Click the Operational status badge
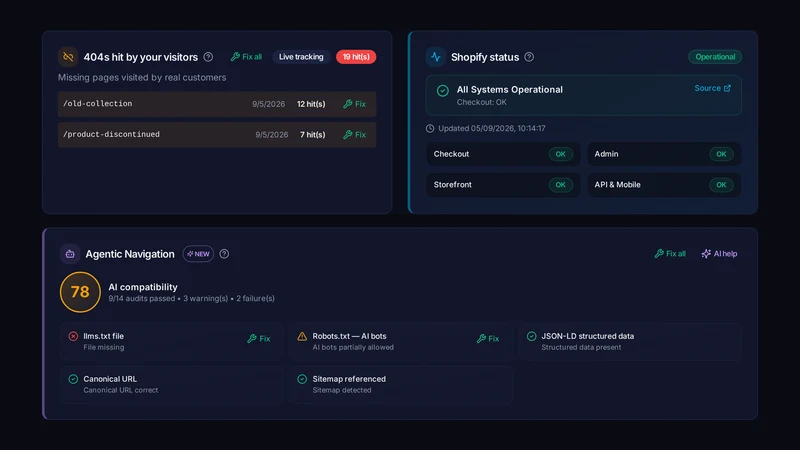 tap(715, 57)
